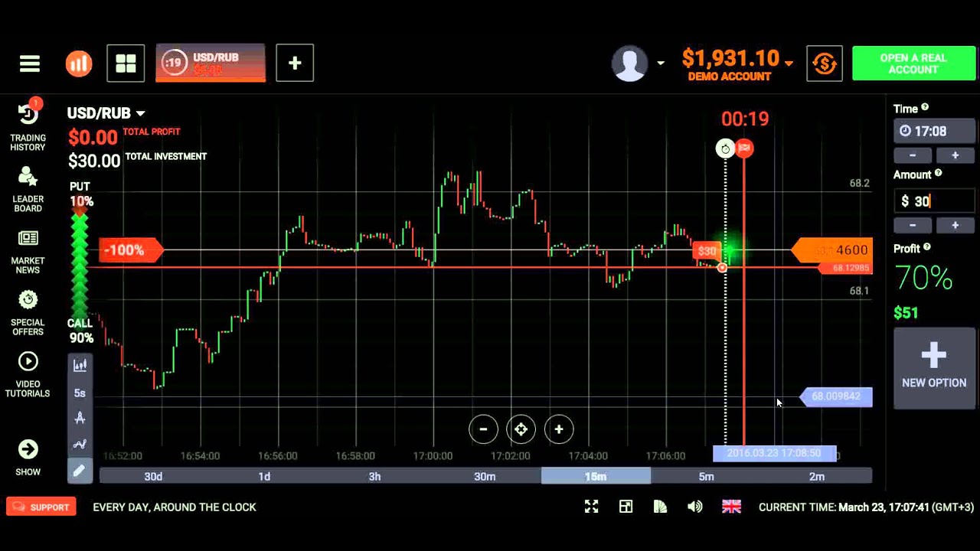This screenshot has width=980, height=551.
Task: Open the 17:08 expiration time field
Action: tap(934, 131)
